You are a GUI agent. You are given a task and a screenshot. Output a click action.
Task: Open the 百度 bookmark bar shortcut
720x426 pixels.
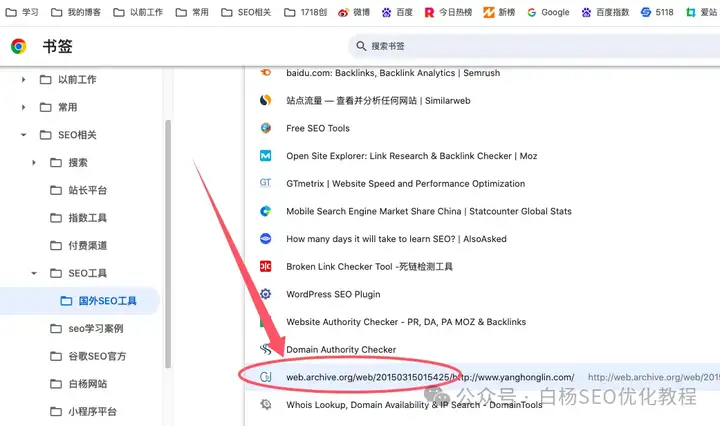[x=397, y=12]
